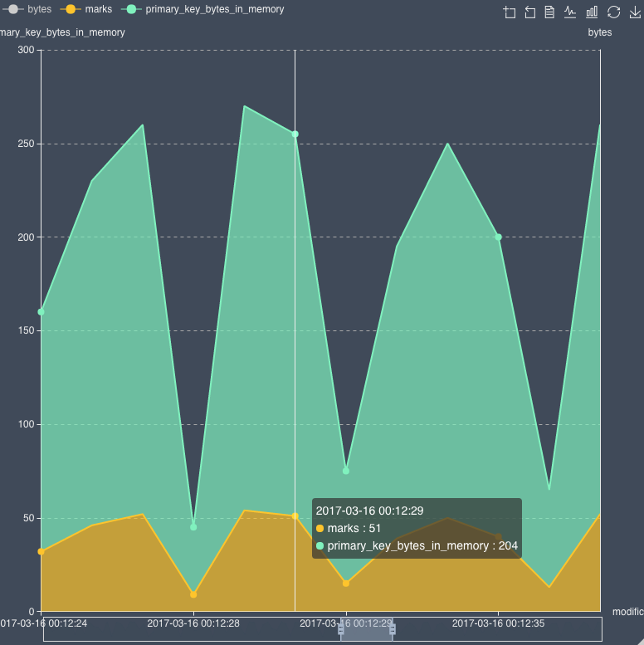The height and width of the screenshot is (645, 644).
Task: Click the yellow legend marker for marks
Action: [x=71, y=9]
